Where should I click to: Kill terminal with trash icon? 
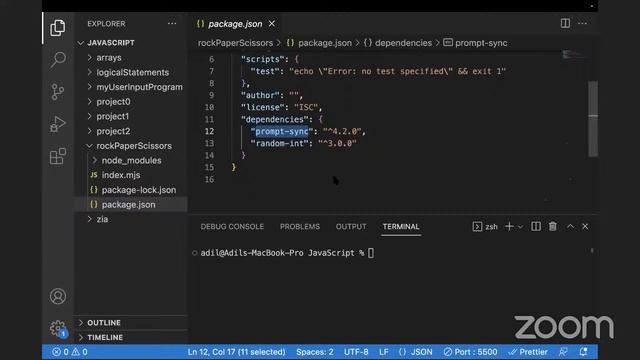click(553, 227)
